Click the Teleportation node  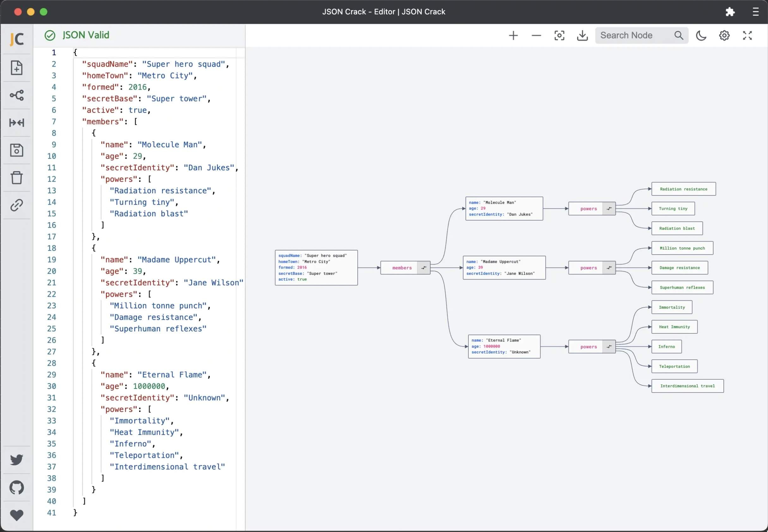click(x=674, y=366)
